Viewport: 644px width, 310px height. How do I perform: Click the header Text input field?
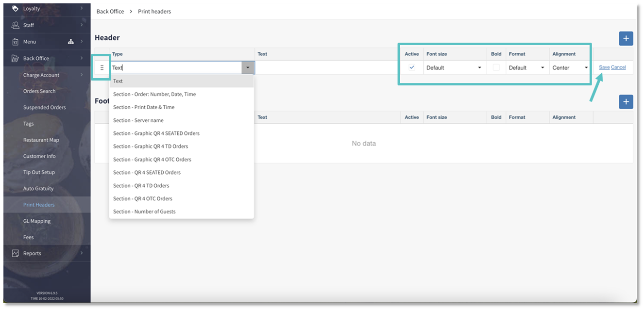coord(326,68)
